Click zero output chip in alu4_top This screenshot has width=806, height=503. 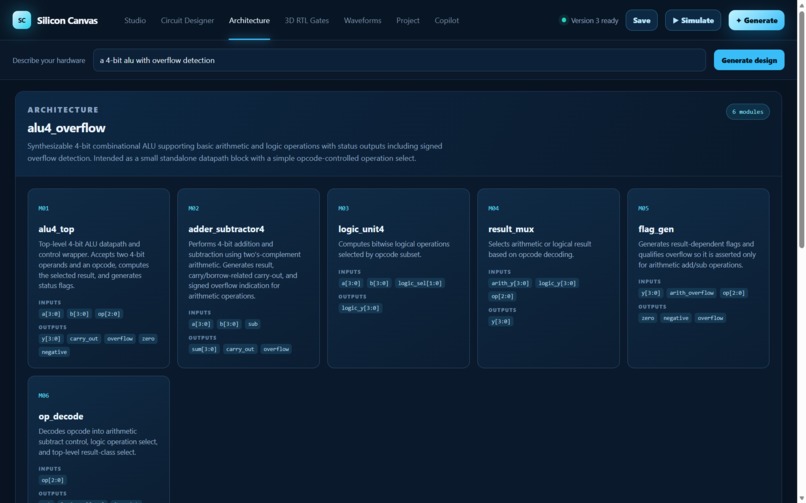pos(148,339)
